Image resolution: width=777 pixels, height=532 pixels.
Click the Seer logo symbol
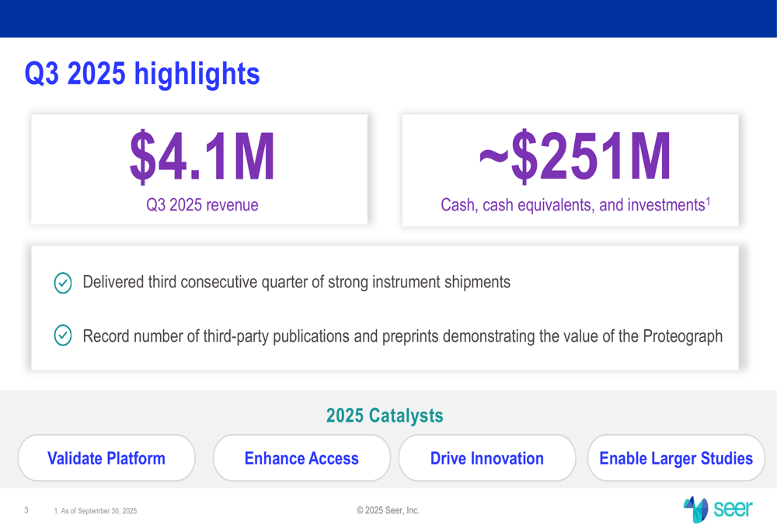pyautogui.click(x=695, y=508)
